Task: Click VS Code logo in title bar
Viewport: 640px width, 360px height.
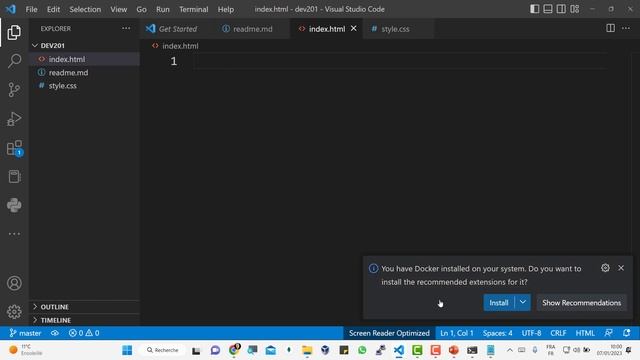Action: (10, 9)
